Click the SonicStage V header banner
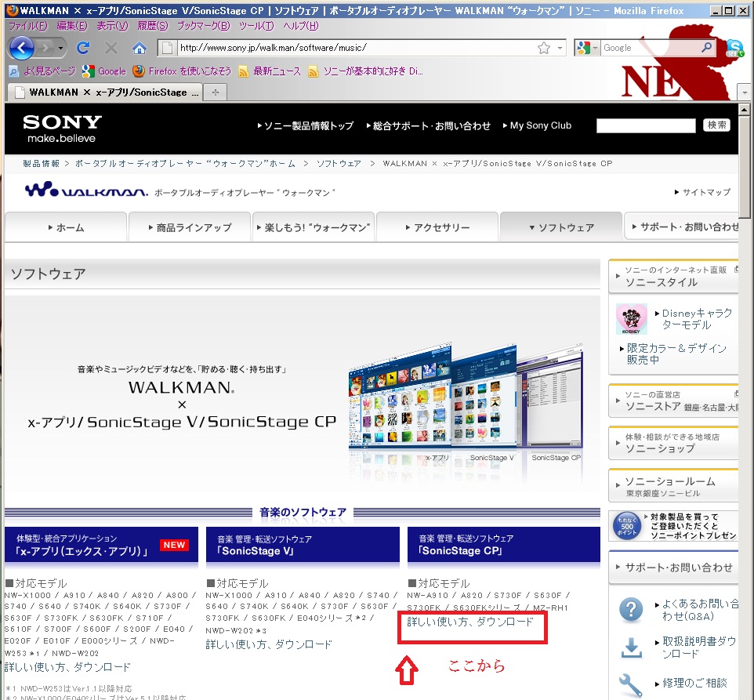 tap(303, 545)
